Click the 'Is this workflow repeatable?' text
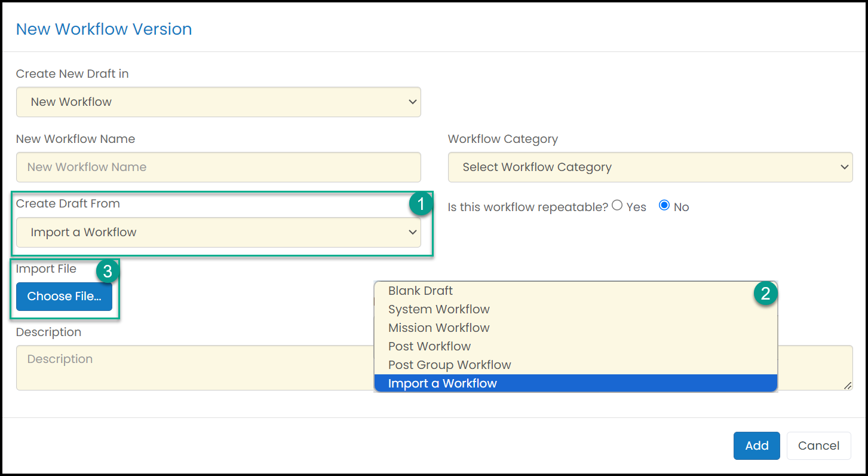 528,207
